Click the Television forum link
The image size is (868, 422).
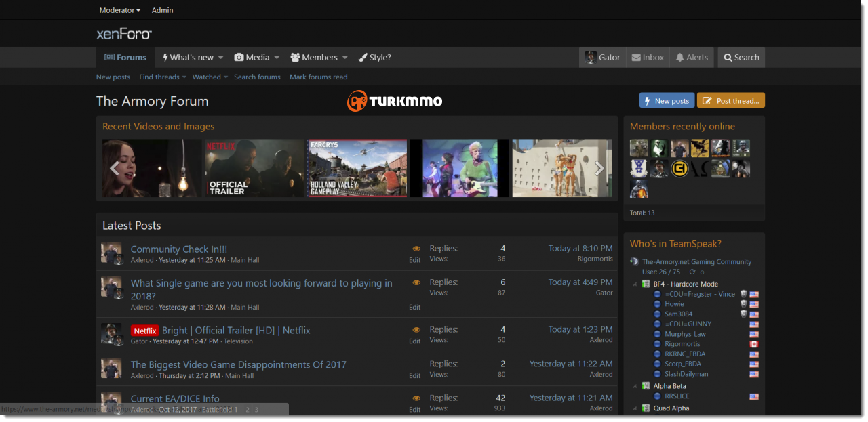point(238,341)
